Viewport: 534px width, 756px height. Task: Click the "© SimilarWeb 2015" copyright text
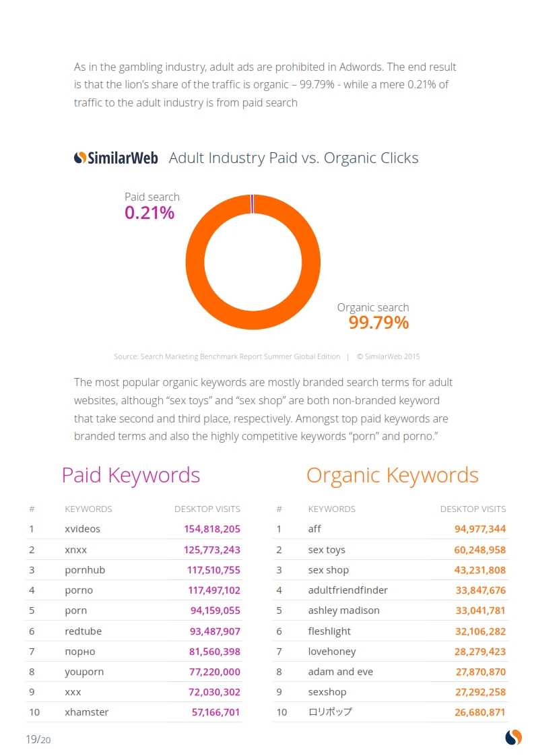tap(388, 356)
